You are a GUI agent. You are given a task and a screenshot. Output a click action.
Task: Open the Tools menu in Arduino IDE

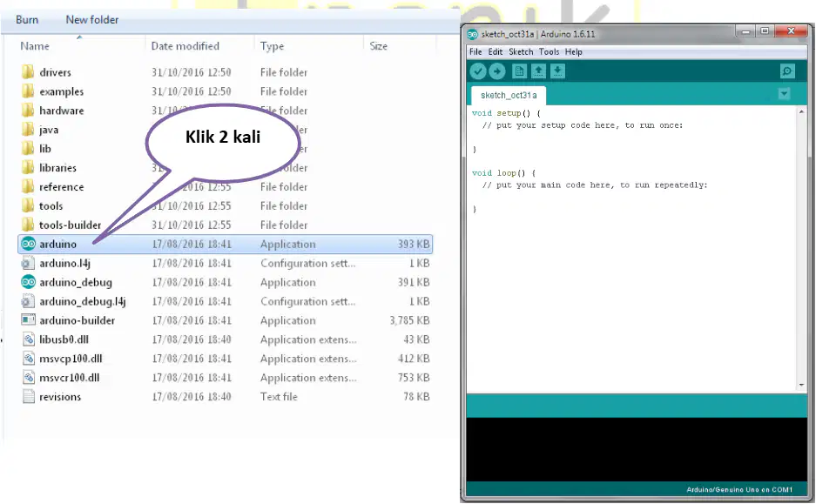[549, 52]
